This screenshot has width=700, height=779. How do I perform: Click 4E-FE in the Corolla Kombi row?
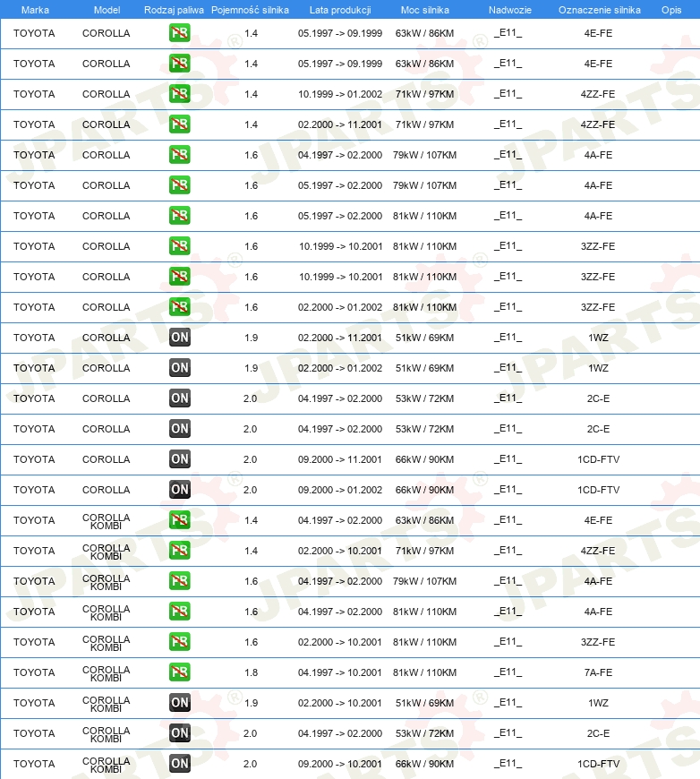[x=598, y=520]
